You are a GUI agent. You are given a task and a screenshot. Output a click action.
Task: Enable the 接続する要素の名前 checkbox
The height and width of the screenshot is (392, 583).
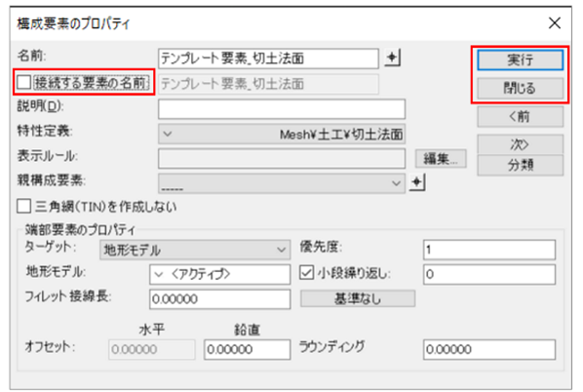click(x=23, y=83)
